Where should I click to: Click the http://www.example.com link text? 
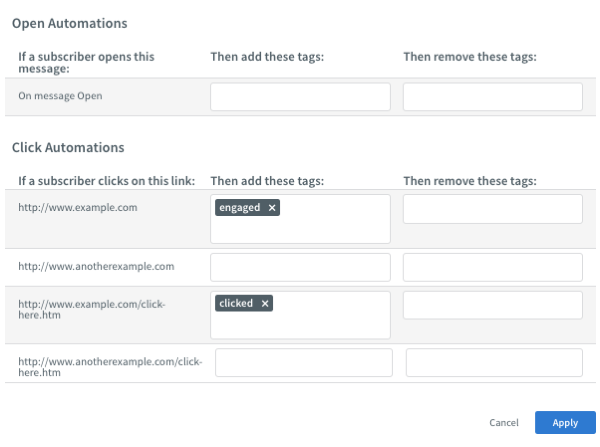coord(77,208)
